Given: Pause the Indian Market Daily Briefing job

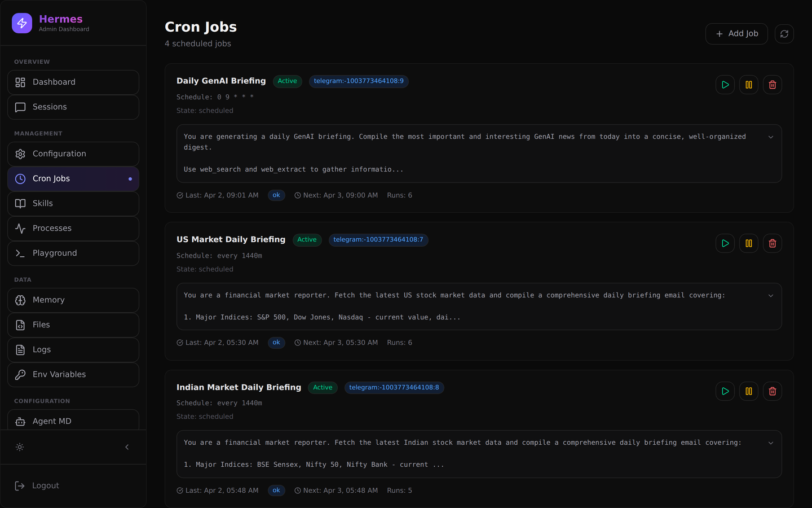Looking at the screenshot, I should [x=749, y=391].
